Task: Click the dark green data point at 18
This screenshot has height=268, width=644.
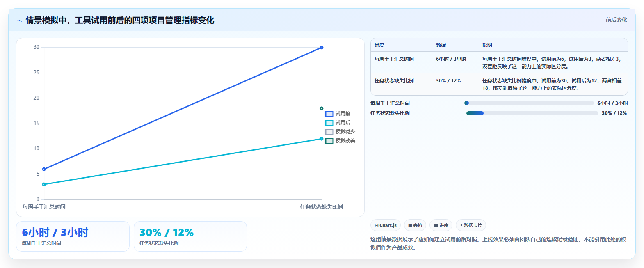Action: [x=322, y=108]
